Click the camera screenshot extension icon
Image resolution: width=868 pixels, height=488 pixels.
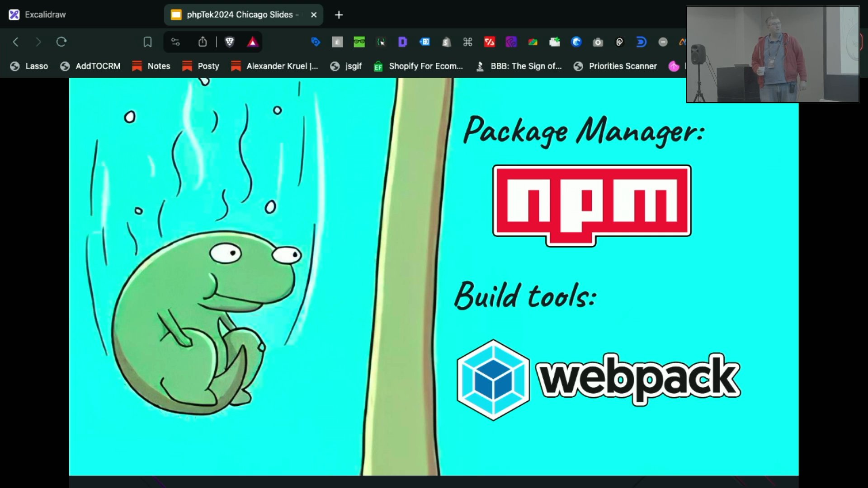598,42
